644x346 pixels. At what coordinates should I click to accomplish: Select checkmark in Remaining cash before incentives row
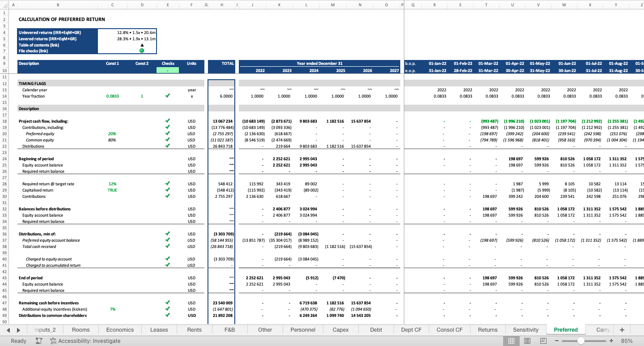pyautogui.click(x=168, y=303)
